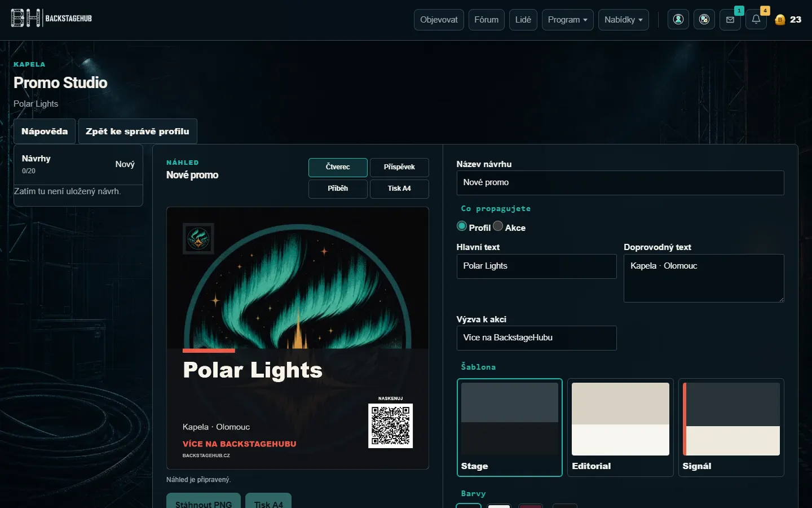This screenshot has width=812, height=508.
Task: Open the notifications bell
Action: pyautogui.click(x=756, y=19)
